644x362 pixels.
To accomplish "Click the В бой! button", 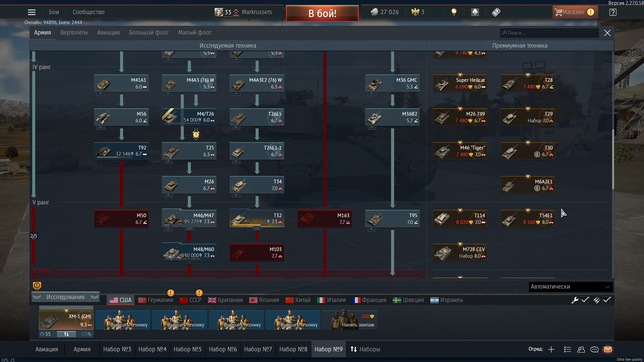I will pyautogui.click(x=322, y=13).
